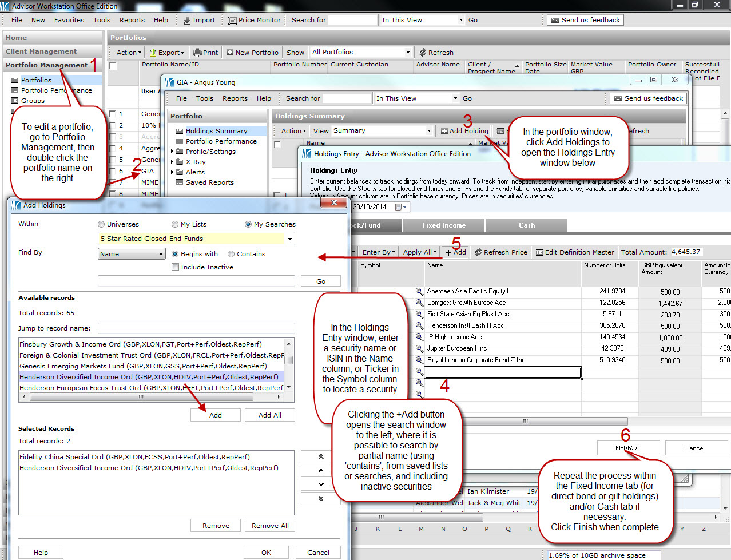Tick the Include Inactive checkbox
731x560 pixels.
click(x=176, y=267)
